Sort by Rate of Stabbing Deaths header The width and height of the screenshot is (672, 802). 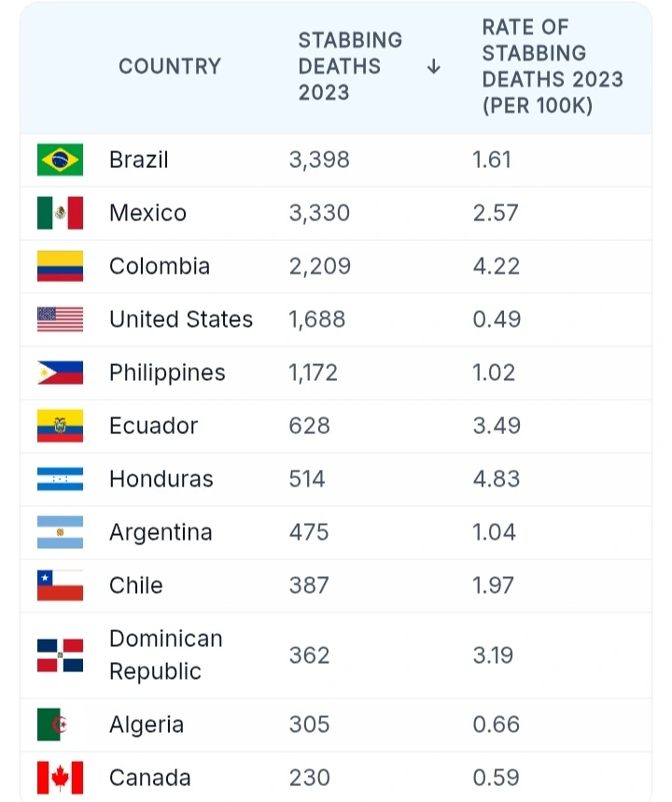553,66
